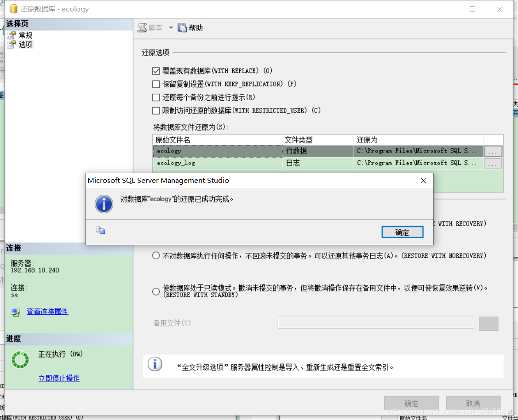The width and height of the screenshot is (518, 420).
Task: Click the database icon in the window title bar
Action: (13, 8)
